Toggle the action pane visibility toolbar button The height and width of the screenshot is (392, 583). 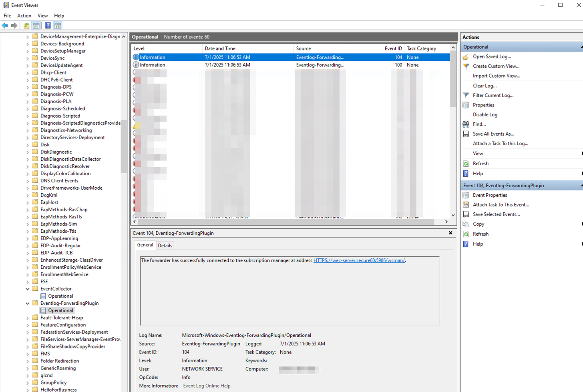pos(58,25)
